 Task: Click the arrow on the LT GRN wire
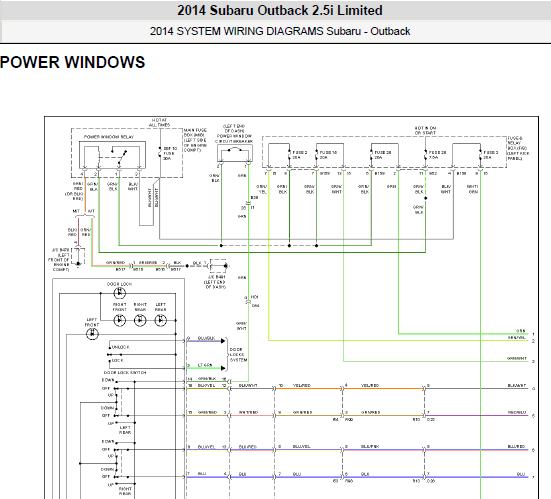pos(223,368)
